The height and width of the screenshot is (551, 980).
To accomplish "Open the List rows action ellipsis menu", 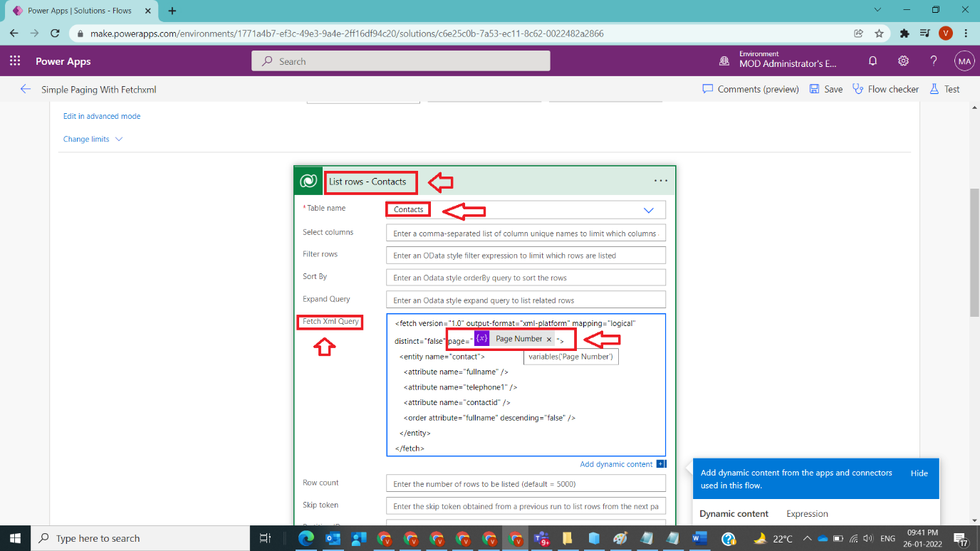I will tap(660, 181).
